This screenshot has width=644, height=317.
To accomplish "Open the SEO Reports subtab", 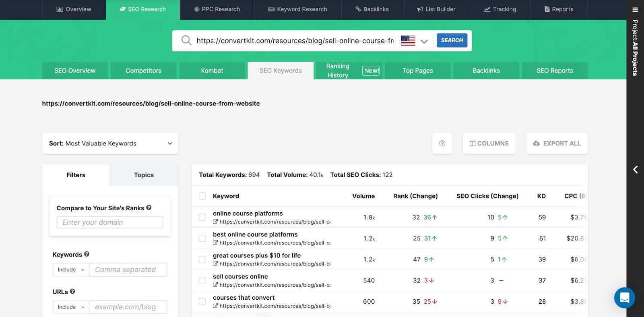I will pyautogui.click(x=555, y=70).
